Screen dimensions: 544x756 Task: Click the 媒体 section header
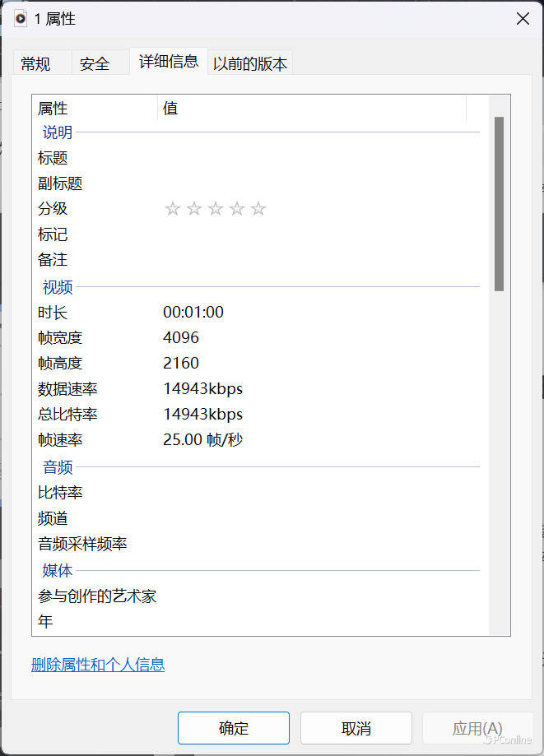[x=58, y=570]
